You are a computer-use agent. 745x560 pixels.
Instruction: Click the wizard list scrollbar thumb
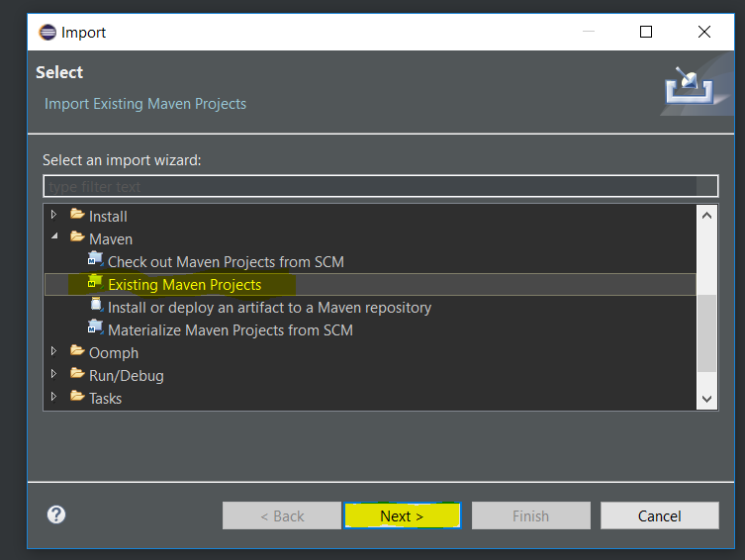coord(706,333)
